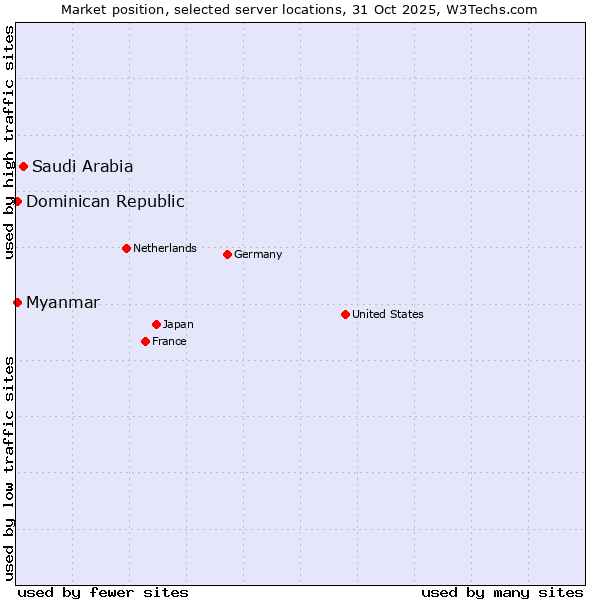Select the Myanmar text label

(63, 302)
